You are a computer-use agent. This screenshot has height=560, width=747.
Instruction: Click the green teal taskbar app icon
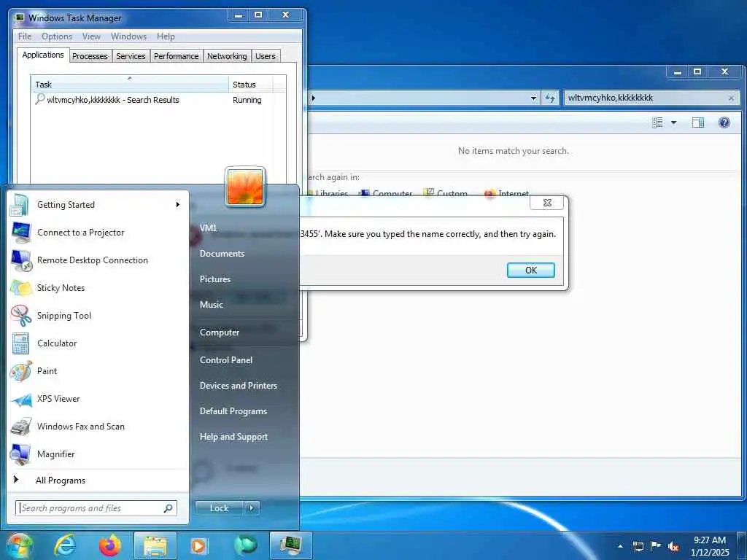point(245,545)
